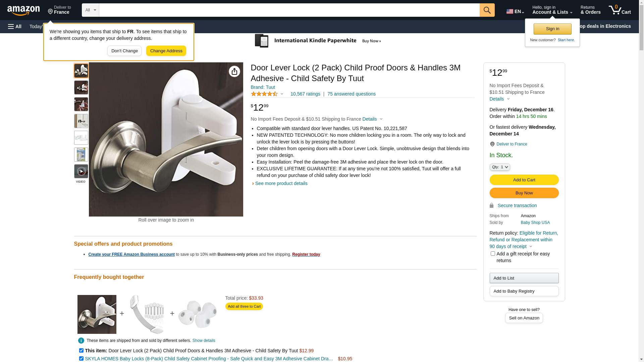Click in the Amazon search field
The height and width of the screenshot is (362, 644).
(x=289, y=10)
